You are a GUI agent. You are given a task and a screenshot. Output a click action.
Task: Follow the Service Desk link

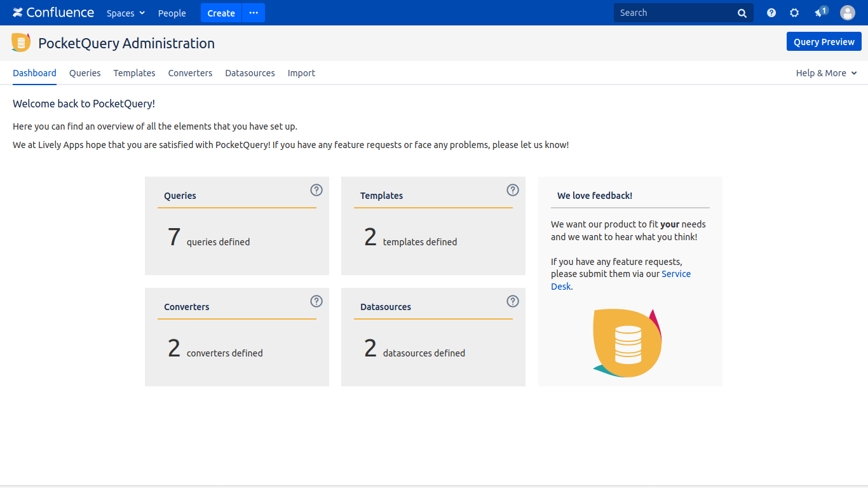[675, 274]
